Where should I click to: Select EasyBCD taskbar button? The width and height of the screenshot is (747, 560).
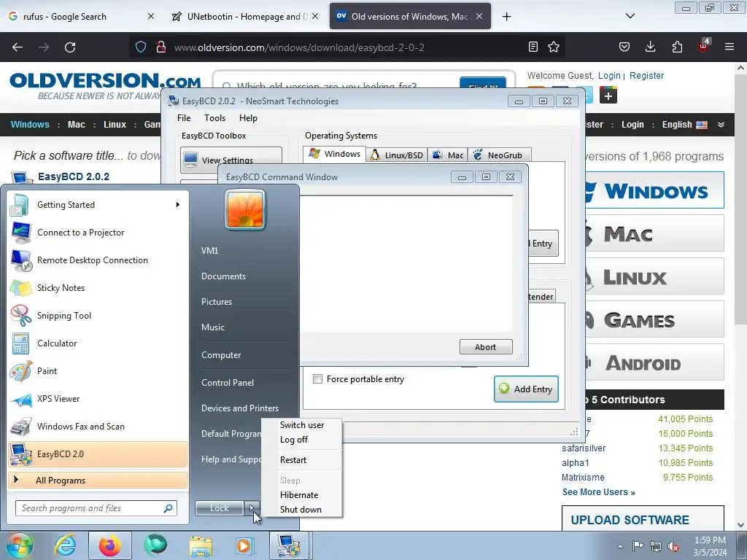pyautogui.click(x=290, y=545)
